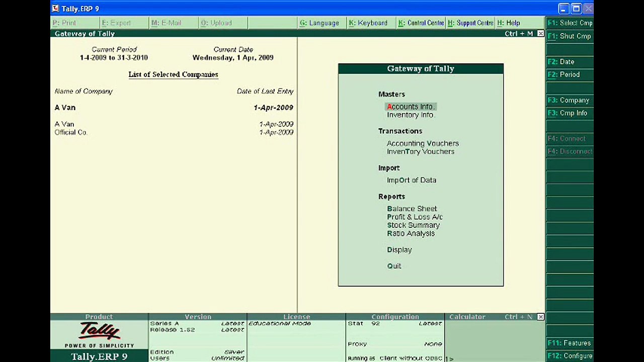Click Official Co. date 1-Apr-2009
The height and width of the screenshot is (362, 644).
point(276,132)
